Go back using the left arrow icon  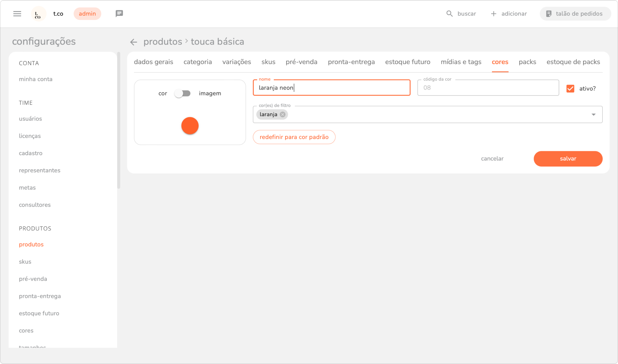click(134, 42)
